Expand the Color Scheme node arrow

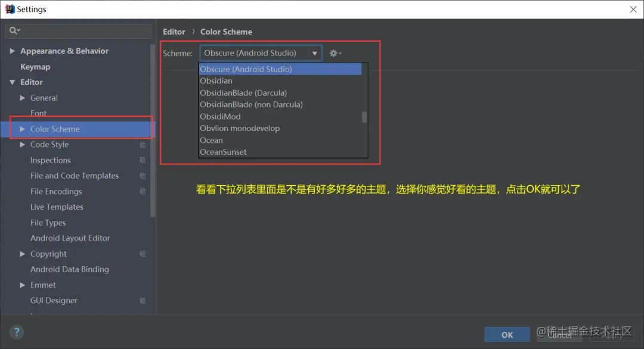click(x=23, y=129)
